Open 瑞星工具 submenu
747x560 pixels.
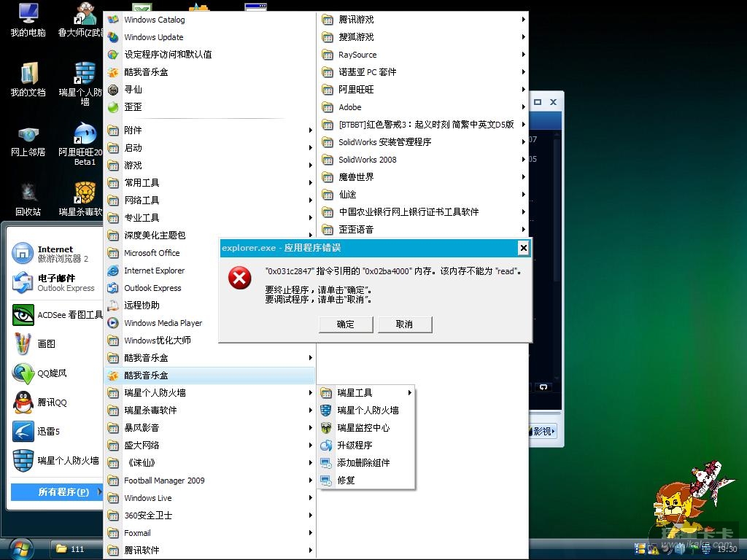point(366,393)
